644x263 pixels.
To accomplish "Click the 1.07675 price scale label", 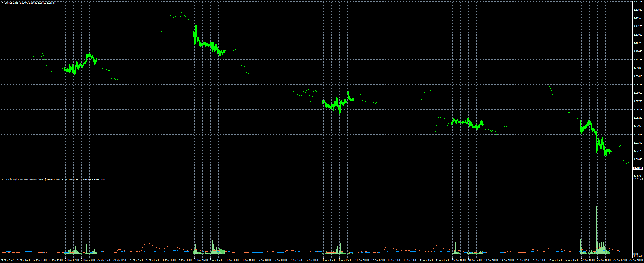I will [638, 135].
